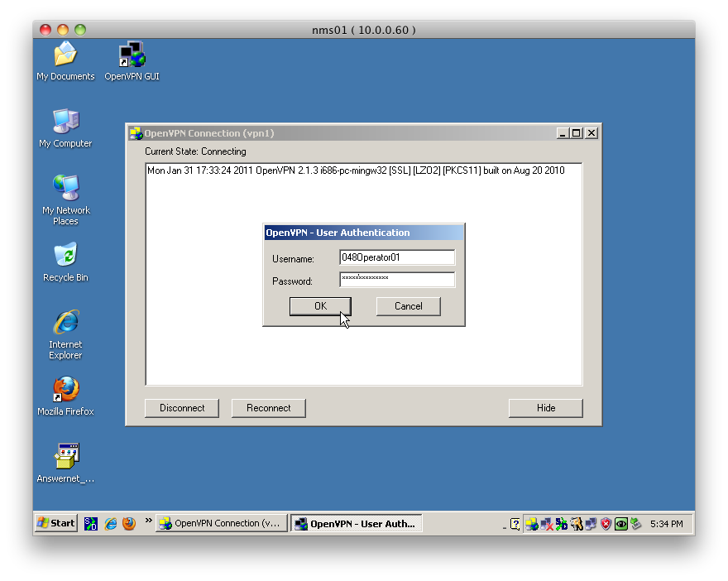Open Internet Explorer from quick launch
Screen dimensions: 728x581
tap(111, 524)
